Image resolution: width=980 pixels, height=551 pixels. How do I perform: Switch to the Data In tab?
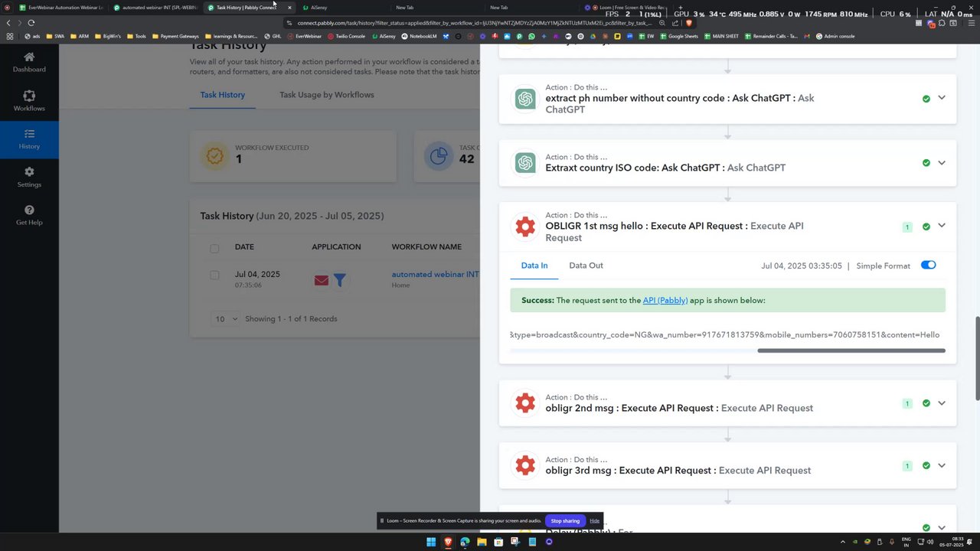(534, 266)
